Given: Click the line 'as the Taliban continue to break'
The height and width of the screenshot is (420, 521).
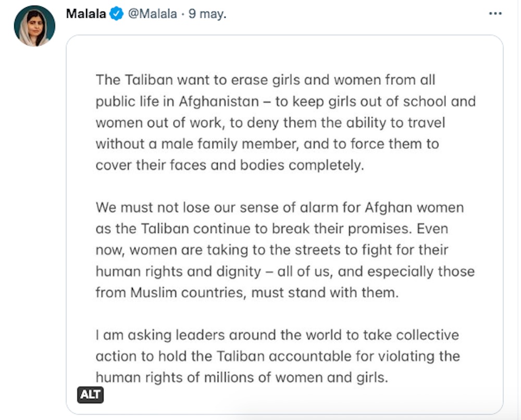Looking at the screenshot, I should coord(271,228).
